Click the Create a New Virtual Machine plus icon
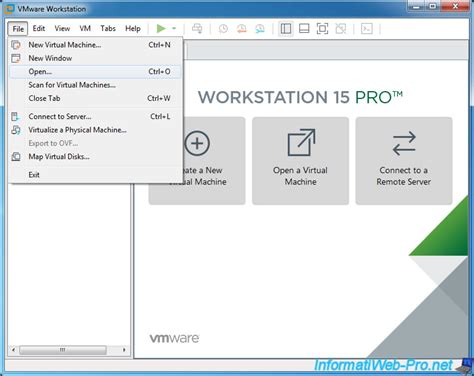The image size is (474, 376). coord(197,143)
